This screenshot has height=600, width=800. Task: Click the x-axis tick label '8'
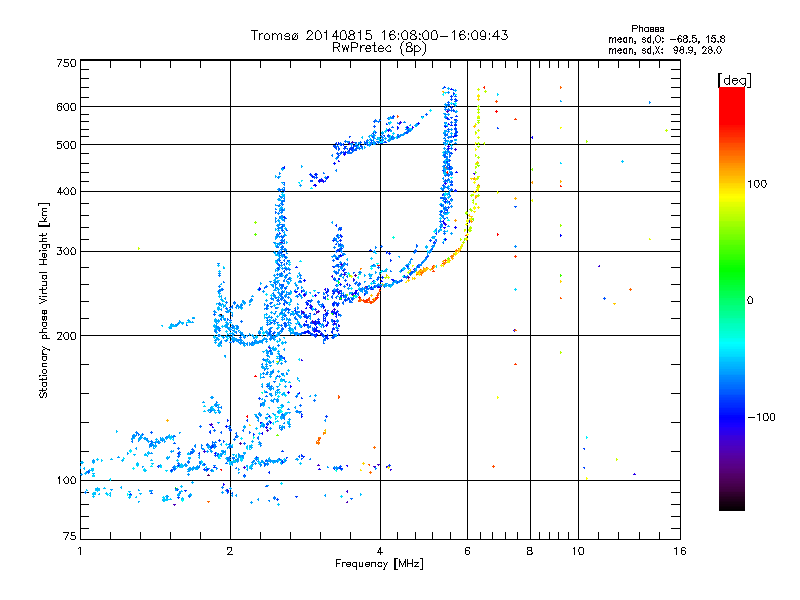[530, 551]
